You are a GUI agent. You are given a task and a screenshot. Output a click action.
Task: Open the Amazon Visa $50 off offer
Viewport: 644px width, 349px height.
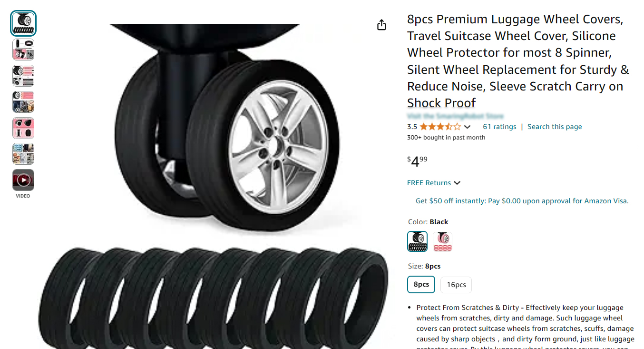tap(522, 201)
